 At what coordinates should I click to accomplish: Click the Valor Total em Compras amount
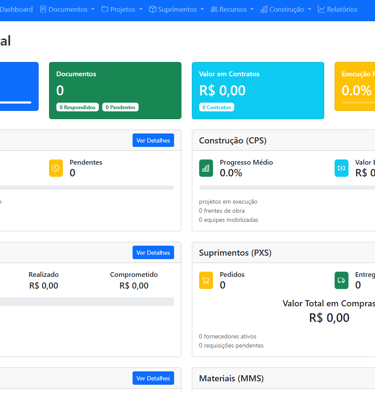(329, 318)
